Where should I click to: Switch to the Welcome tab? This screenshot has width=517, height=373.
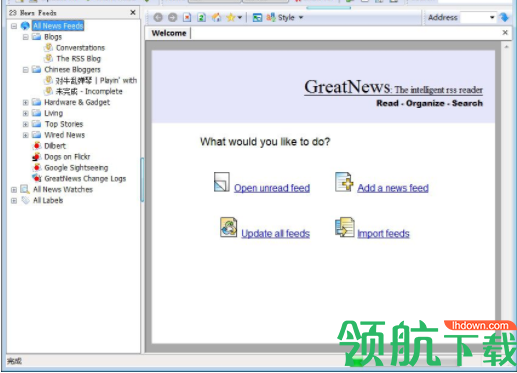[x=169, y=33]
